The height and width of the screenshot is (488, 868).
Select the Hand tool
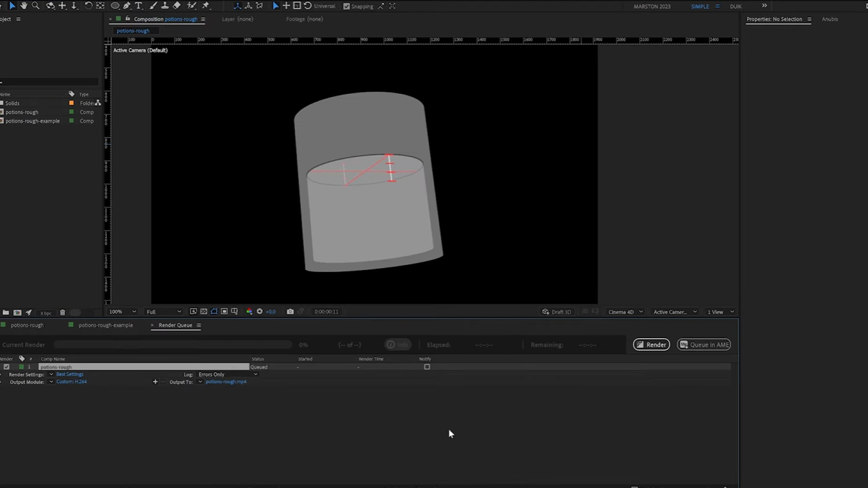click(24, 6)
